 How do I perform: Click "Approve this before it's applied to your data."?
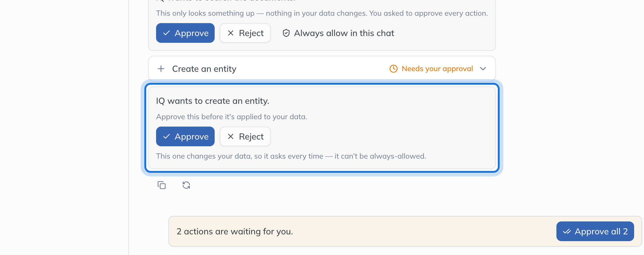coord(232,117)
